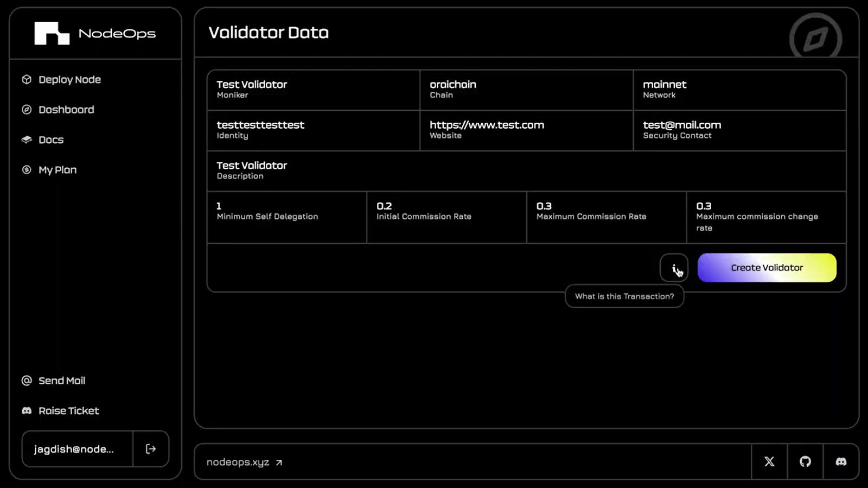This screenshot has height=488, width=868.
Task: Open the nodeops.xyz external link
Action: point(245,462)
